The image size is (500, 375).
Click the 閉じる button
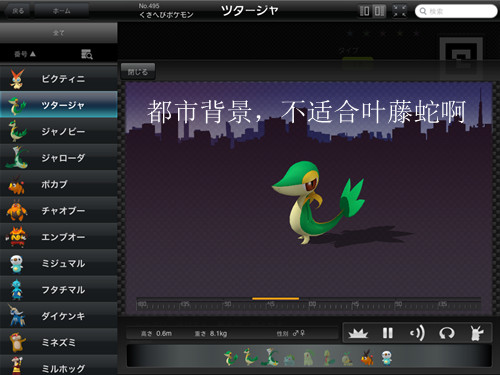click(138, 72)
